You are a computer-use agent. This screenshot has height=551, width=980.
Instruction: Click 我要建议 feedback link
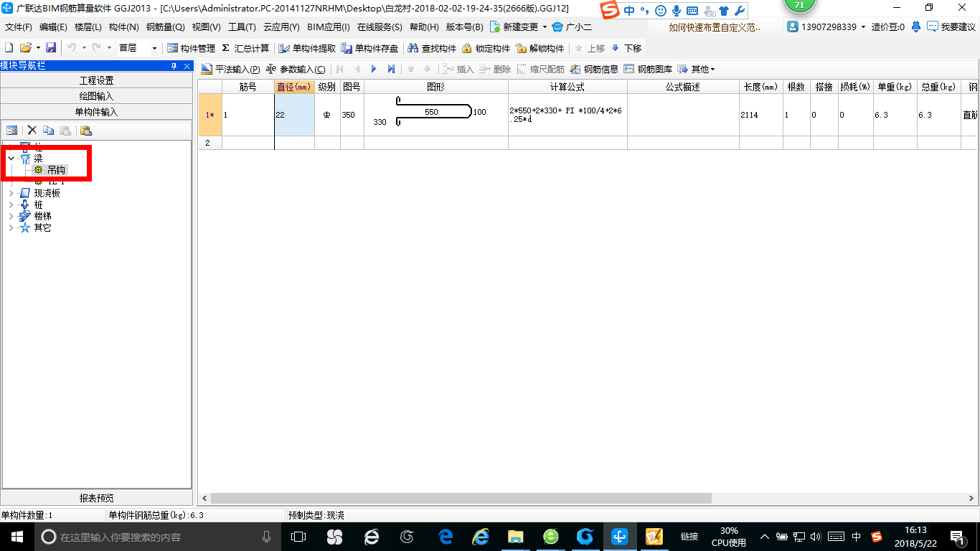951,27
